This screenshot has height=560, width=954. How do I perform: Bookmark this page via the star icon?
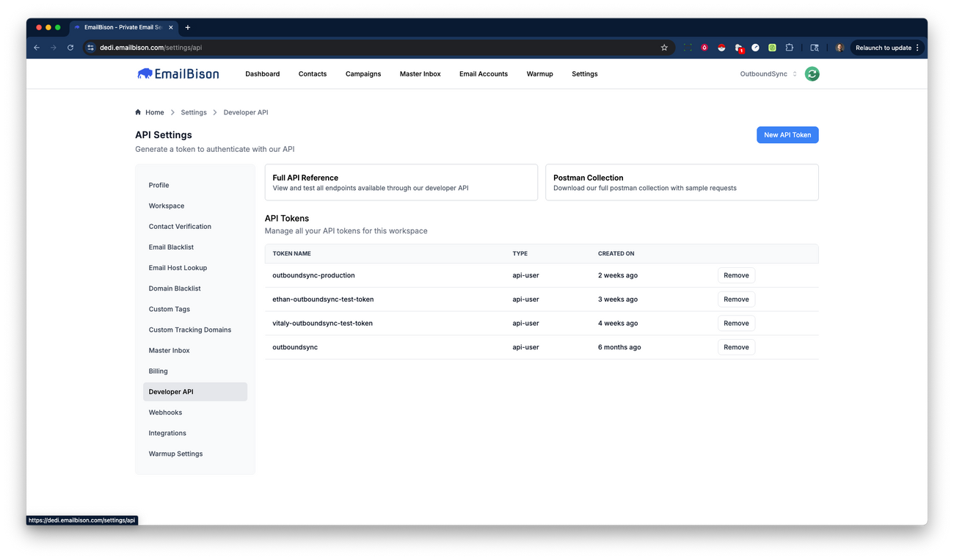point(663,47)
